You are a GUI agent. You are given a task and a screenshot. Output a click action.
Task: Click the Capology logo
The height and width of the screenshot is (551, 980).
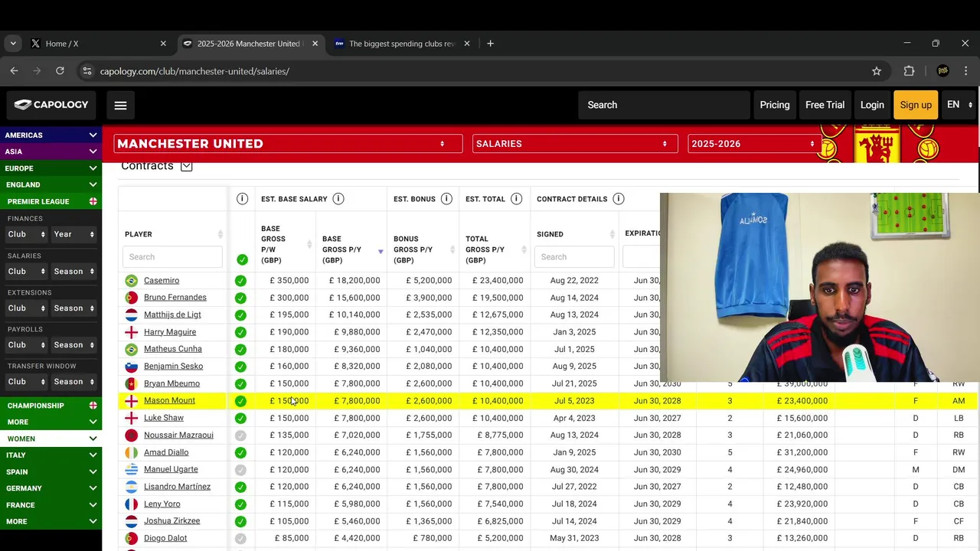(51, 105)
